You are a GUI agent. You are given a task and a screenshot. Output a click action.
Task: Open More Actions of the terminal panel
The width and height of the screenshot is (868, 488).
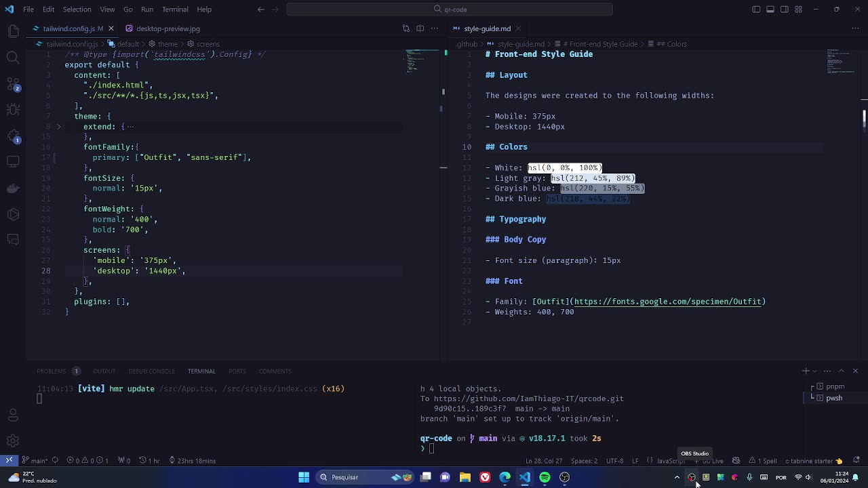(x=827, y=371)
